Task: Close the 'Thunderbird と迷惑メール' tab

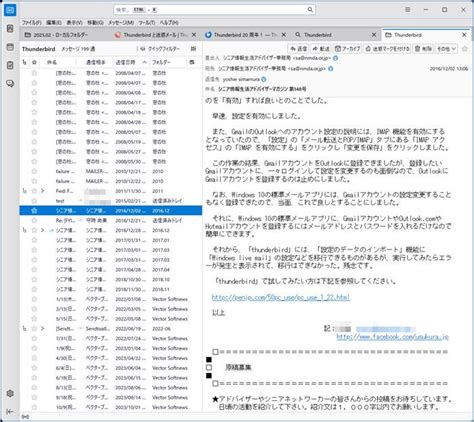Action: pos(194,35)
